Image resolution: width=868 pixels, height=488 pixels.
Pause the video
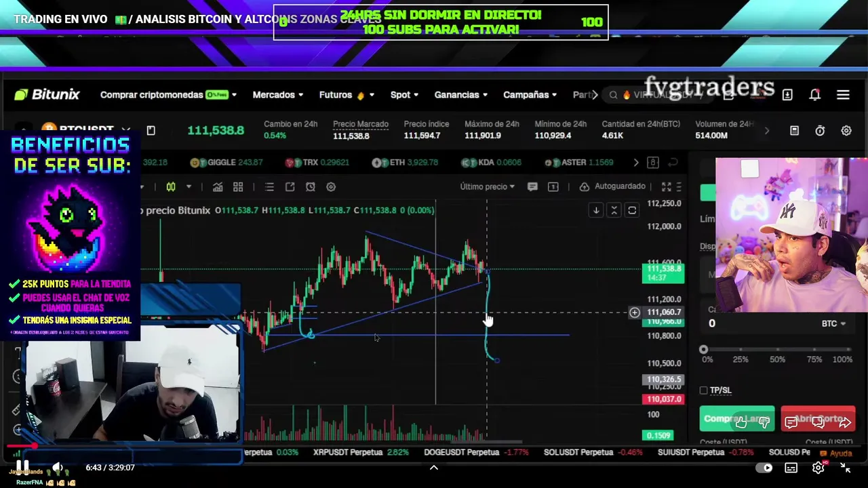(22, 466)
